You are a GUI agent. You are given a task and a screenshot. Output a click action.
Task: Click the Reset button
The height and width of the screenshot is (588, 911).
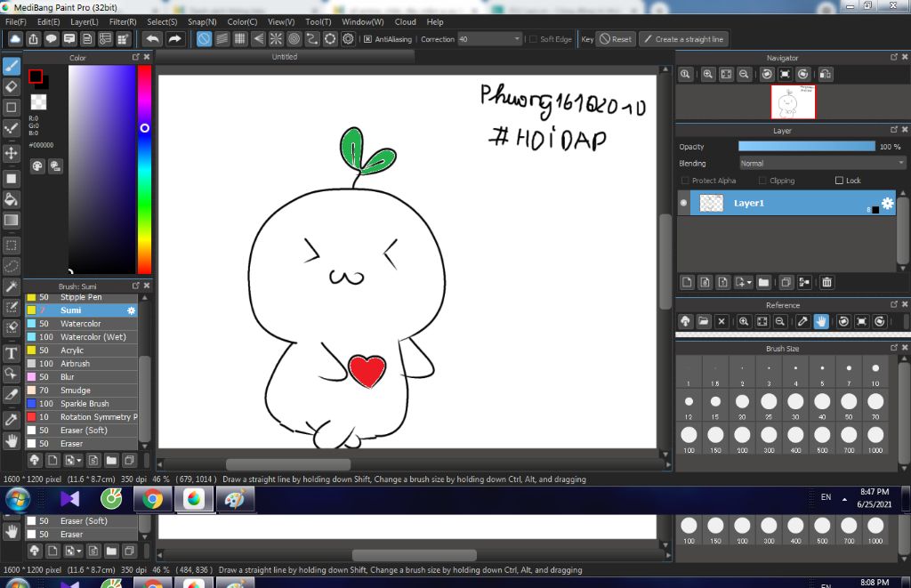point(616,39)
